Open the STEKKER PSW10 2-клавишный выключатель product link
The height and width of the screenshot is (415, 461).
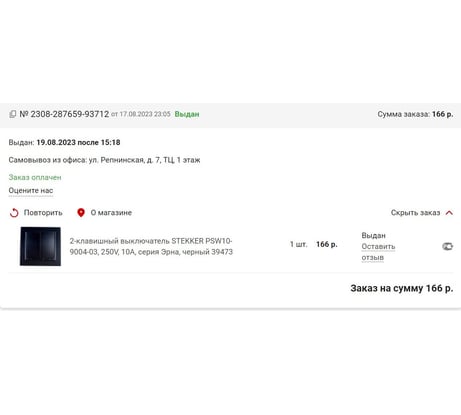pos(151,246)
